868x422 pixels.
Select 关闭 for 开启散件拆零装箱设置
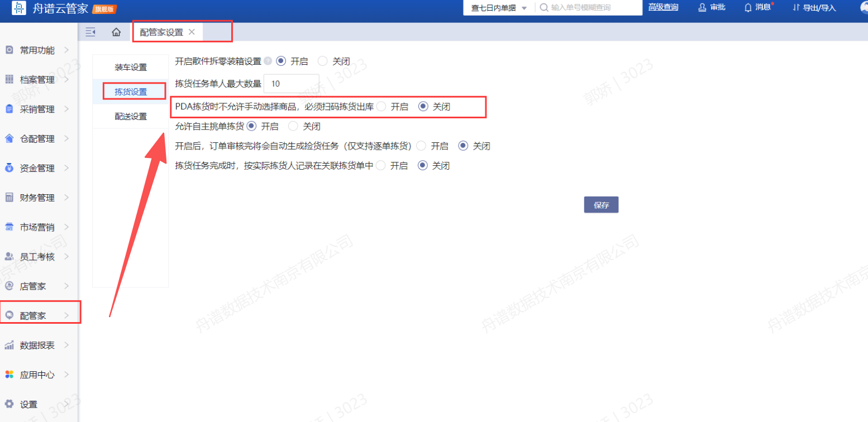[322, 61]
